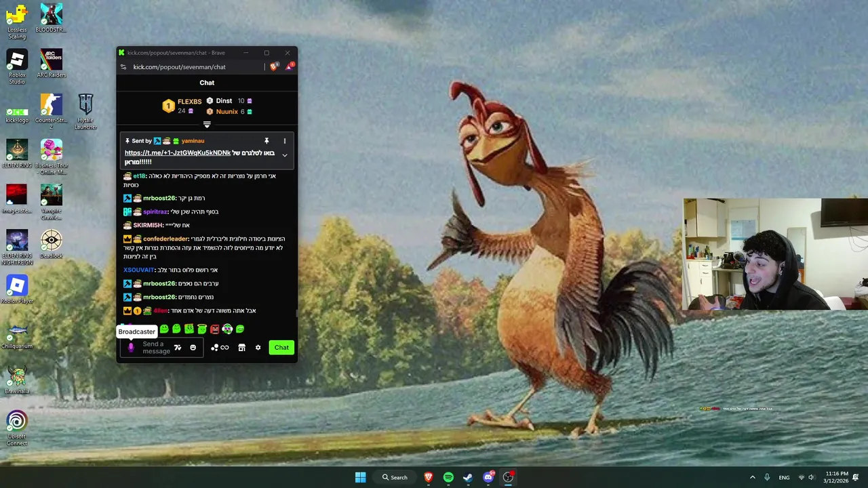Select the imagesister file on desktop

17,199
